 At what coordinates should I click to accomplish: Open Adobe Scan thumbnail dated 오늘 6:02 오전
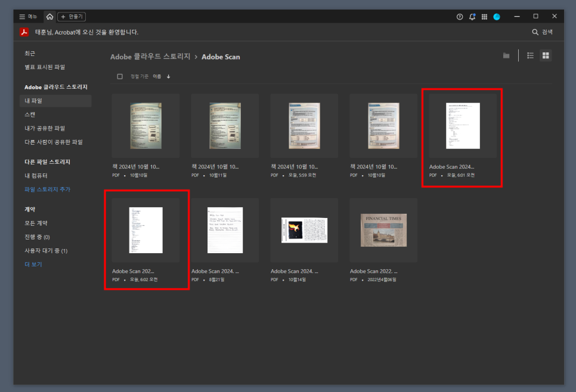click(x=146, y=230)
